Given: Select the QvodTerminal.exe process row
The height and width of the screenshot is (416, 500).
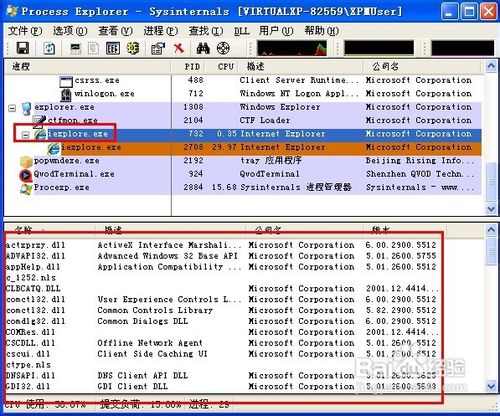Looking at the screenshot, I should click(x=243, y=174).
